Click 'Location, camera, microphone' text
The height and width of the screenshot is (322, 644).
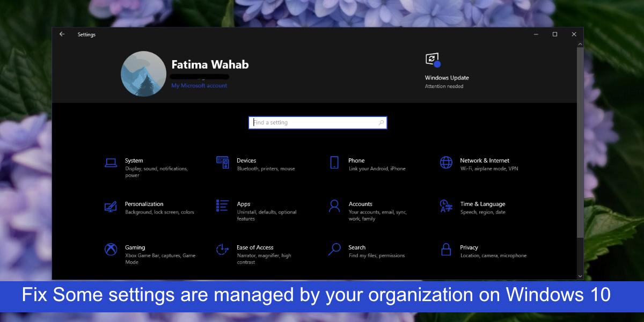pyautogui.click(x=494, y=256)
